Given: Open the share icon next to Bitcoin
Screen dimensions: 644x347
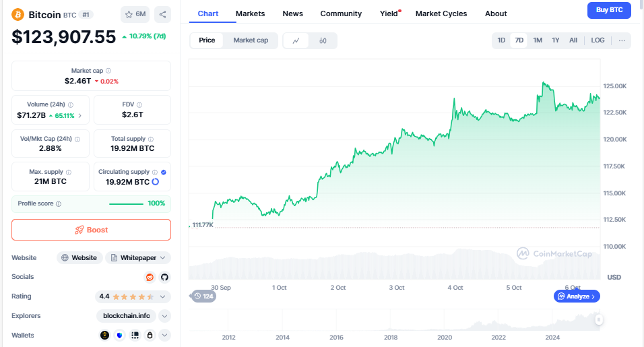Looking at the screenshot, I should (x=162, y=14).
